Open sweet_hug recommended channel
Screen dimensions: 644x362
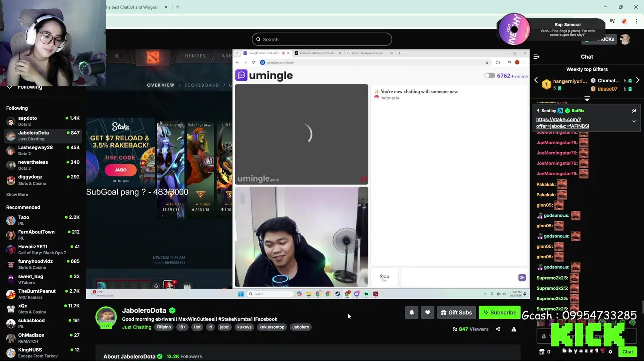tap(43, 279)
